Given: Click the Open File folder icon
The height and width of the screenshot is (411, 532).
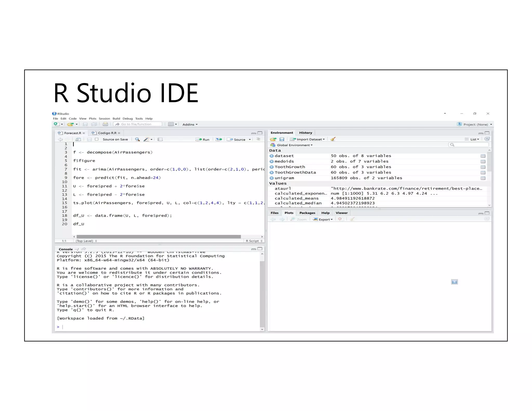Looking at the screenshot, I should (70, 124).
